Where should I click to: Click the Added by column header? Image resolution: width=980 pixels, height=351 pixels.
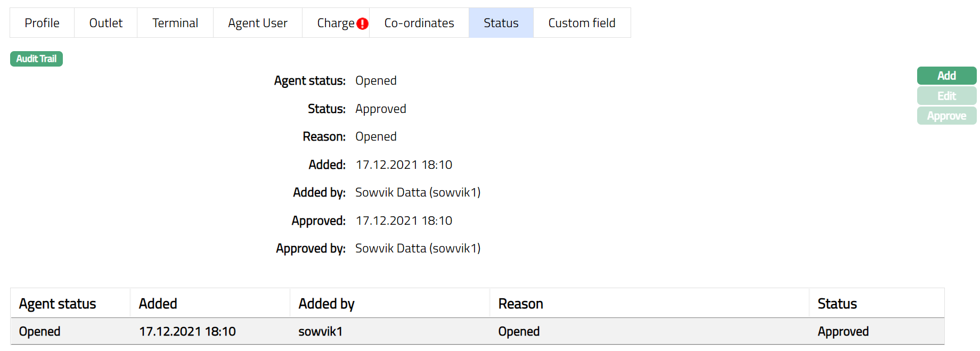click(x=326, y=304)
